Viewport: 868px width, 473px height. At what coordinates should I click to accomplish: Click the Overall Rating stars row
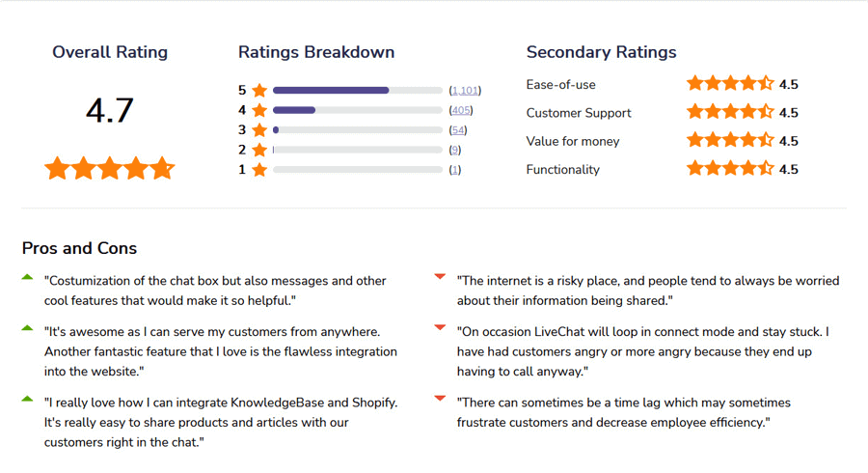[109, 169]
